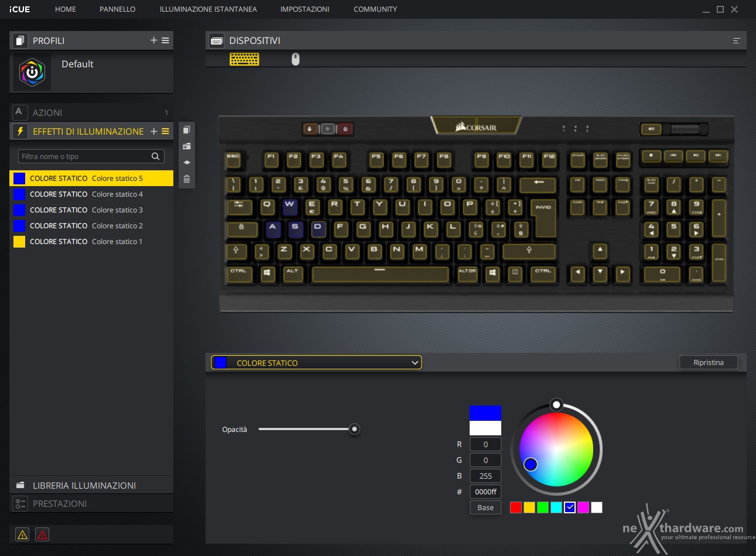Pick the yellow color swatch
756x556 pixels.
529,507
